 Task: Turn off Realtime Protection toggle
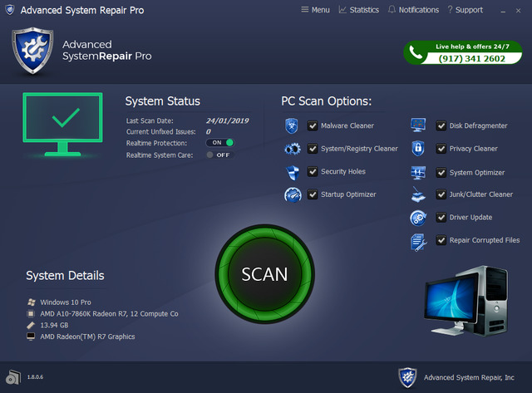click(220, 143)
